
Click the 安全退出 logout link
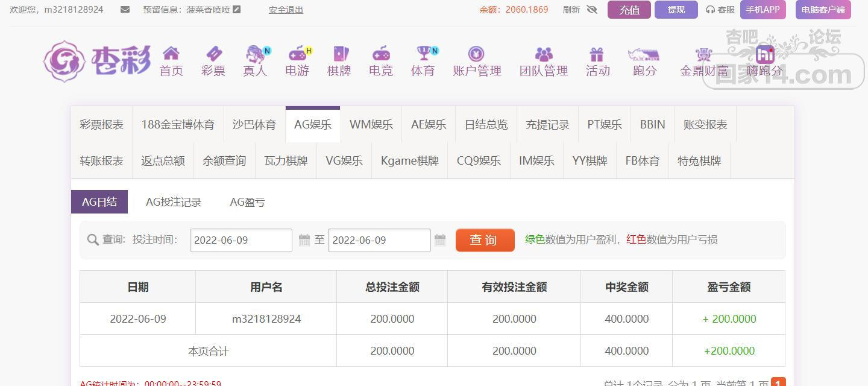[x=286, y=10]
